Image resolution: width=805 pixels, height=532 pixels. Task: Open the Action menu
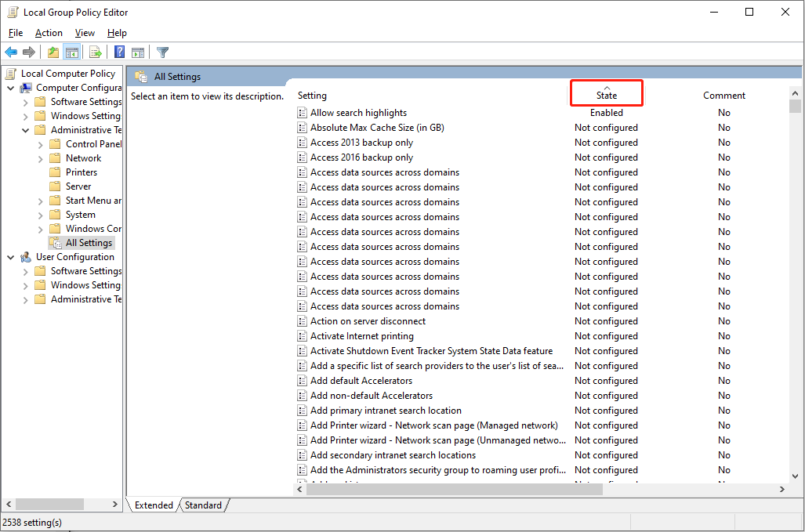tap(49, 32)
